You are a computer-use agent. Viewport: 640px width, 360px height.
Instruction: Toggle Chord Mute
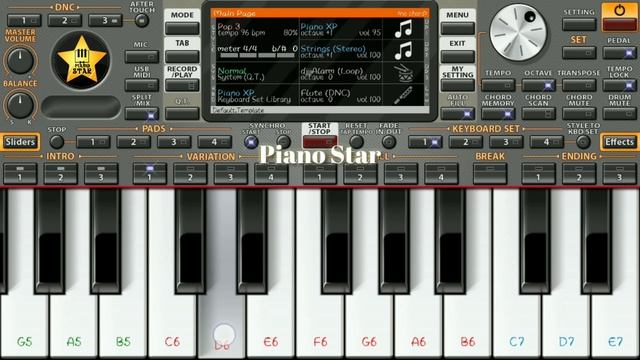coord(579,114)
